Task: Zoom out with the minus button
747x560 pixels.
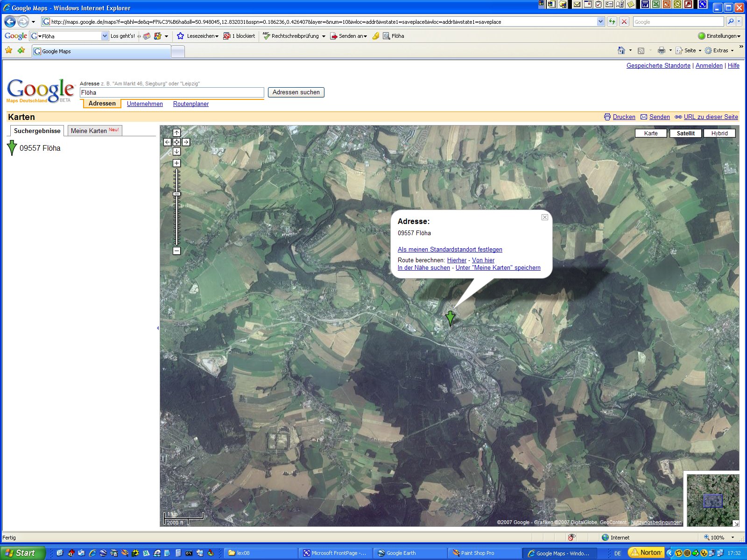Action: pyautogui.click(x=176, y=251)
